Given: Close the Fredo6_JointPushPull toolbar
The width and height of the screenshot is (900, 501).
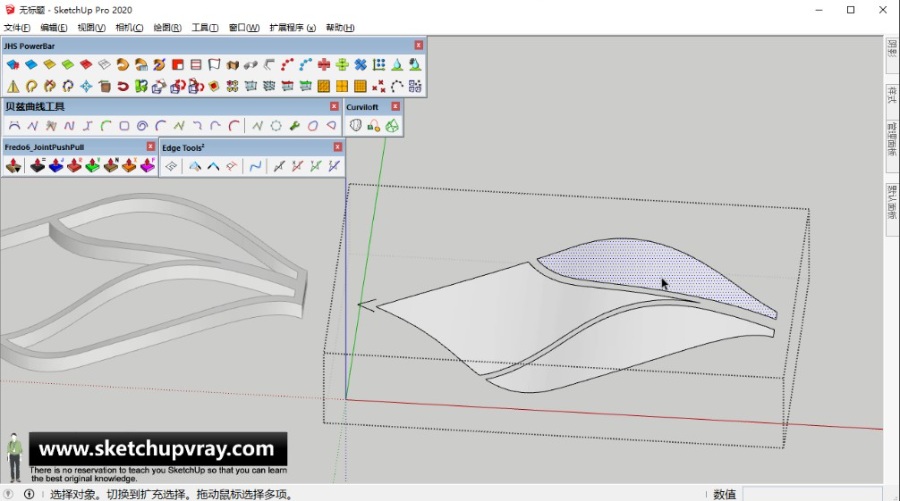Looking at the screenshot, I should [150, 147].
